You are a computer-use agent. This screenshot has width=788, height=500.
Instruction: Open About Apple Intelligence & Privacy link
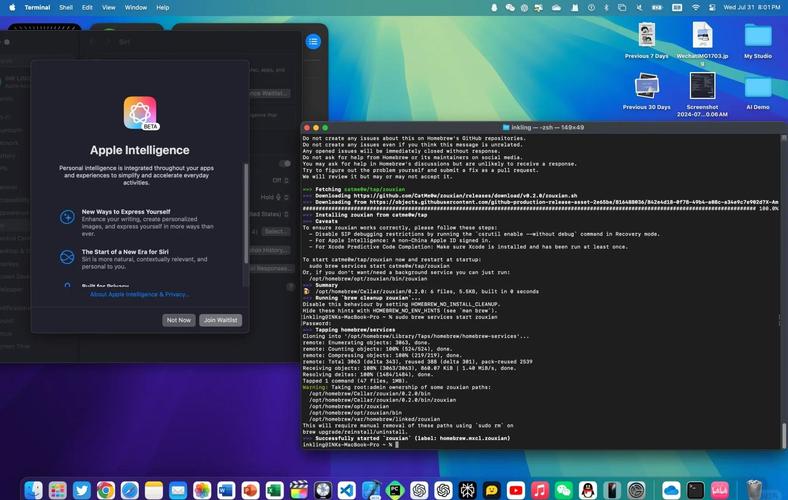coord(140,294)
